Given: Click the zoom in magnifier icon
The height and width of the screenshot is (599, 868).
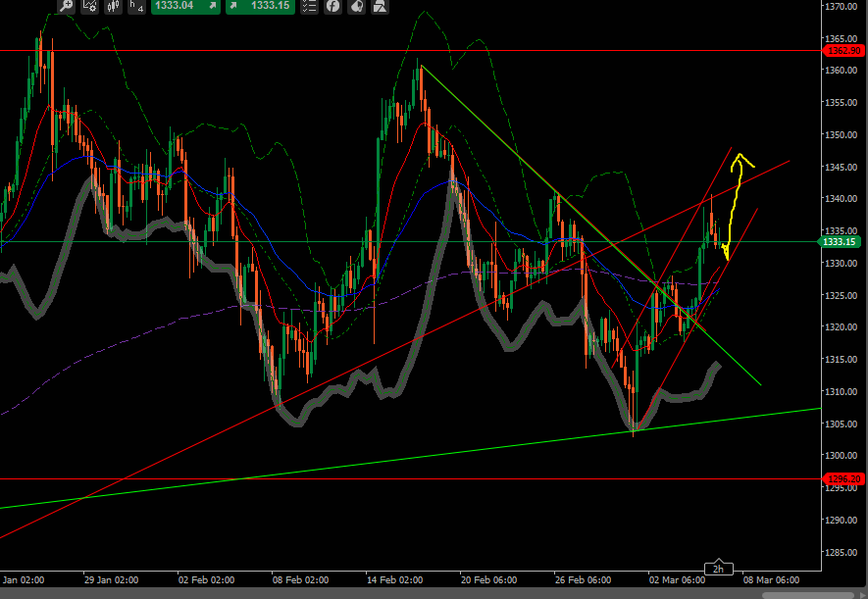Looking at the screenshot, I should (66, 6).
